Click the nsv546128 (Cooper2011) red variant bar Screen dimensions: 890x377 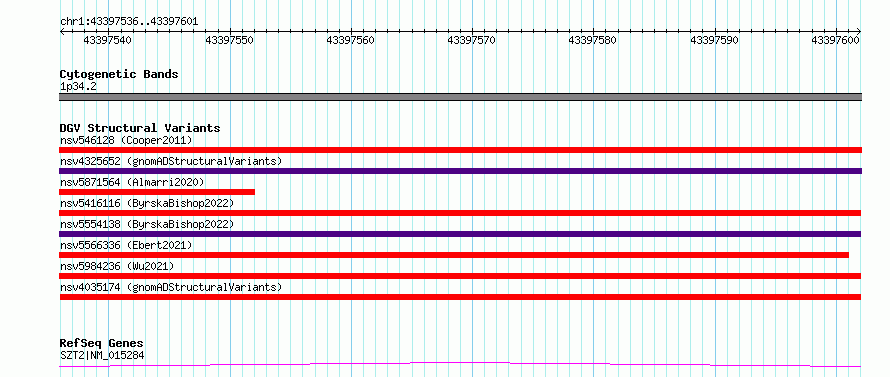tap(460, 150)
